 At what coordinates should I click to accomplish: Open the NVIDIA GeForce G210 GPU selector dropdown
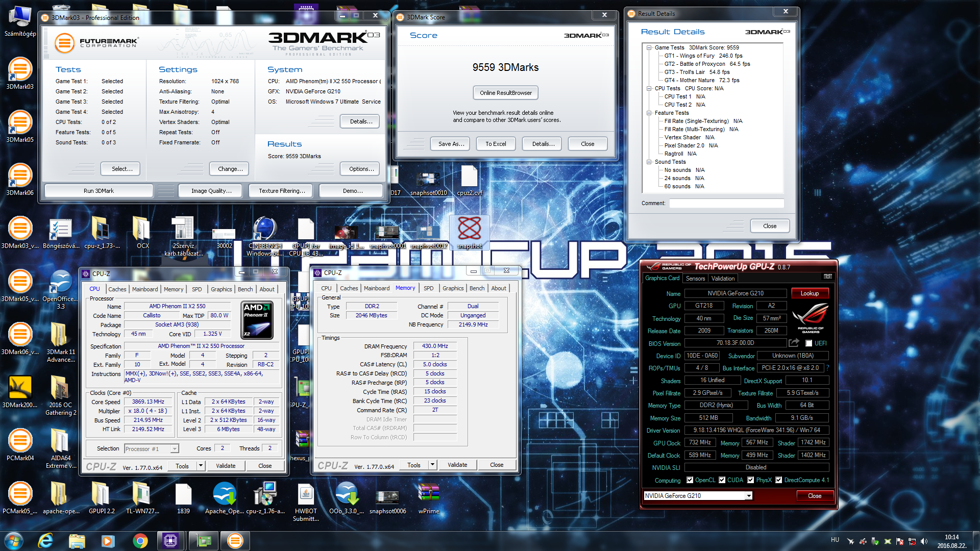pyautogui.click(x=749, y=496)
